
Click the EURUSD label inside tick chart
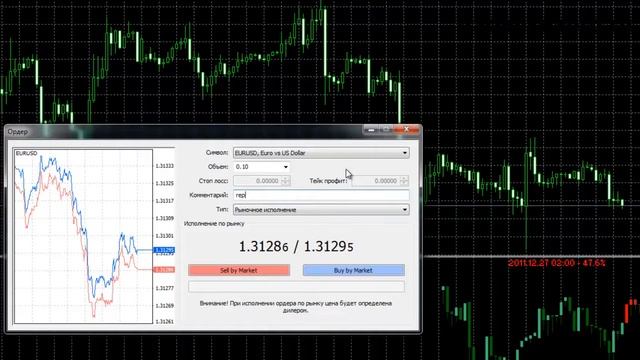tap(27, 153)
